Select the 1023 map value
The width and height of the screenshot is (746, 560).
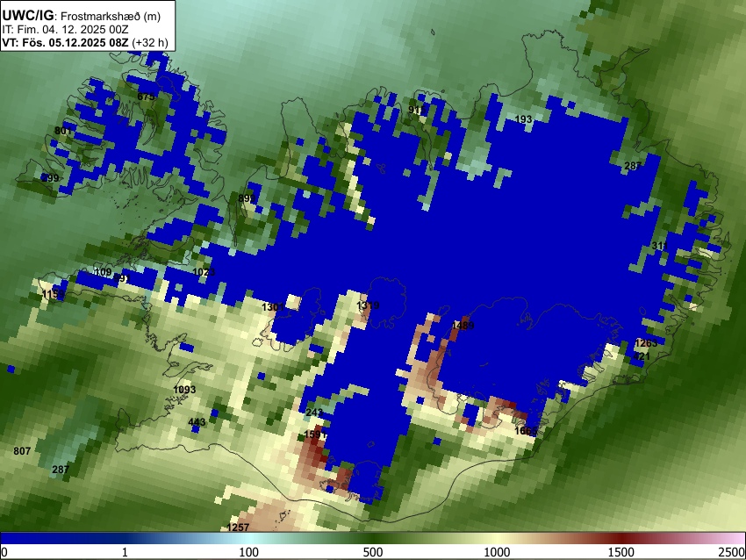coord(204,272)
